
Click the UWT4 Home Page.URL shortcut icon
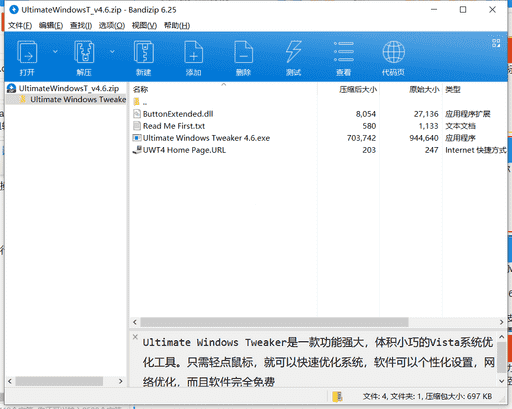pyautogui.click(x=137, y=150)
